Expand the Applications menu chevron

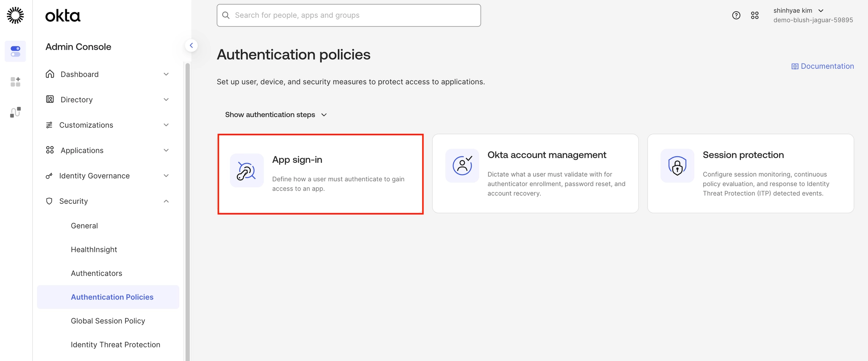(166, 150)
